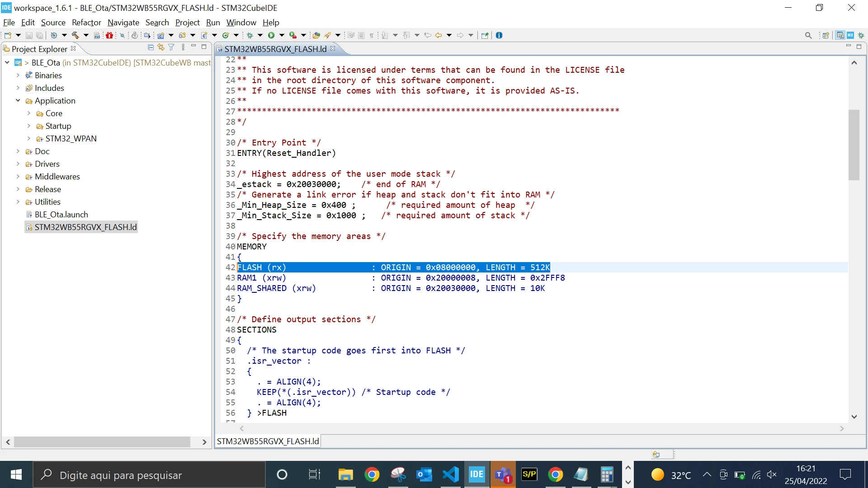Open Project Explorer view menu (three dots)
Image resolution: width=868 pixels, height=488 pixels.
click(x=183, y=47)
